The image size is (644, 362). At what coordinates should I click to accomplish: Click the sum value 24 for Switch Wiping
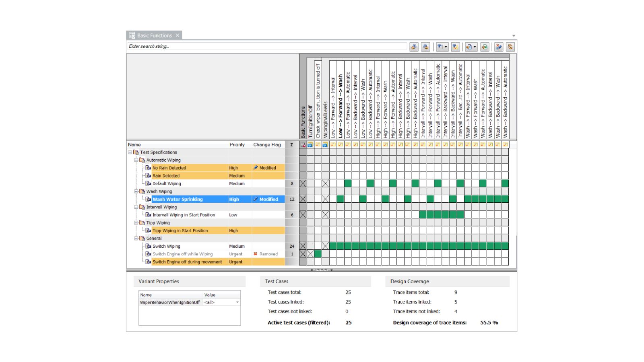[x=292, y=246]
